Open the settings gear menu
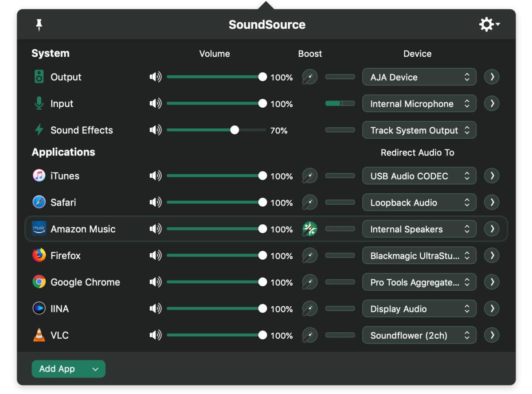This screenshot has width=532, height=394. pos(489,24)
